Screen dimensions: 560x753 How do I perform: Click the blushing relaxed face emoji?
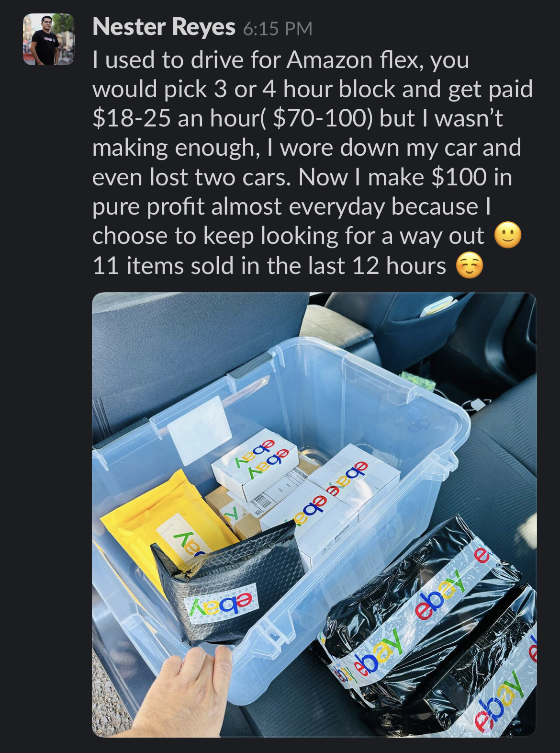[x=470, y=265]
